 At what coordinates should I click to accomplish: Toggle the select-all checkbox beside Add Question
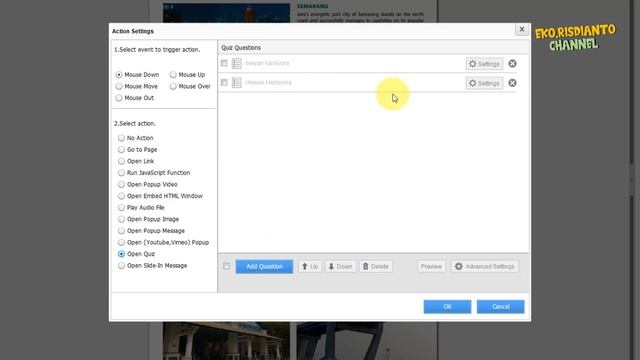[x=227, y=266]
